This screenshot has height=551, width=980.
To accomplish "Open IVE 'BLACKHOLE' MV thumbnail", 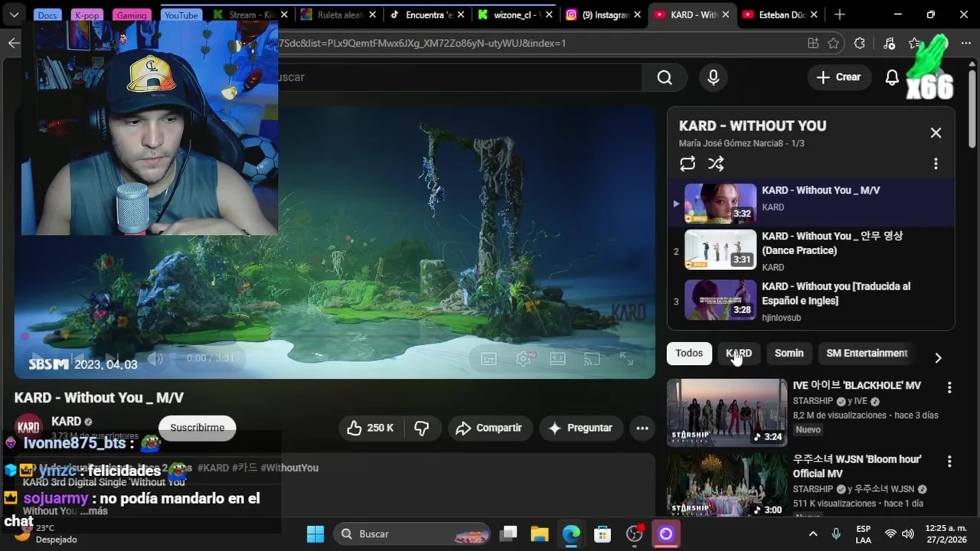I will pos(727,412).
